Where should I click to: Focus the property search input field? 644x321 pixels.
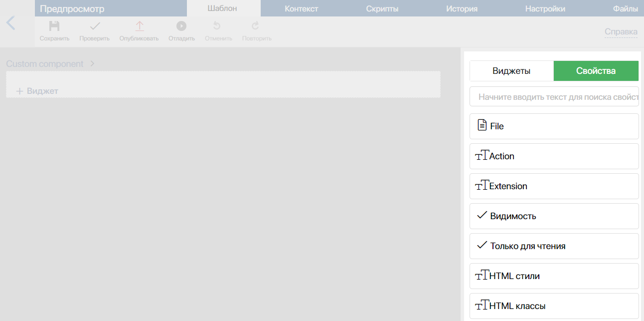click(554, 97)
